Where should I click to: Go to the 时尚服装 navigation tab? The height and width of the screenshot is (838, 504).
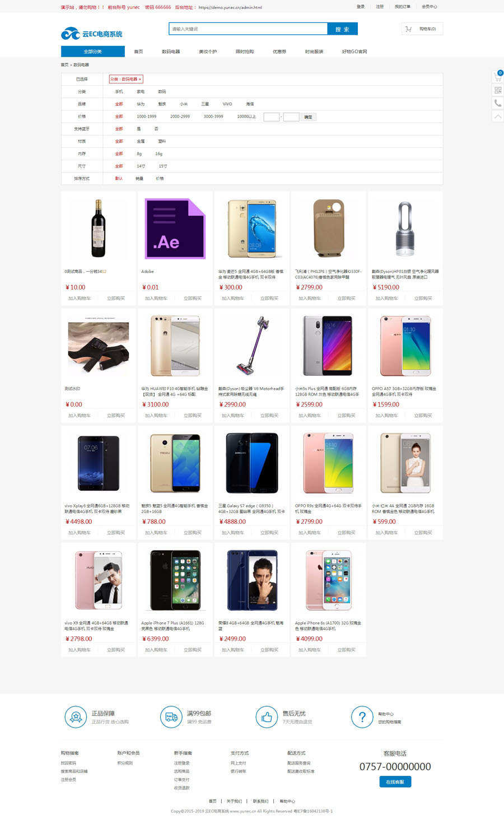(x=314, y=52)
